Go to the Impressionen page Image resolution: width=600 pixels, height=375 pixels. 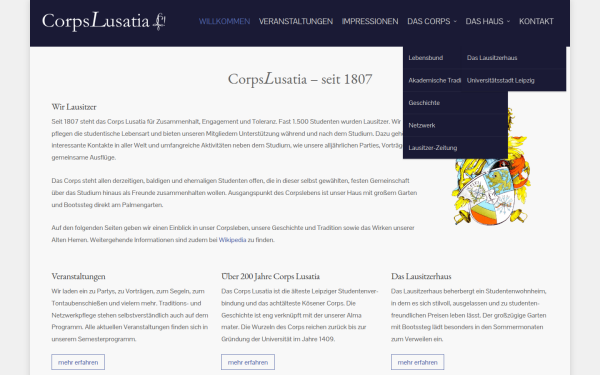(370, 21)
